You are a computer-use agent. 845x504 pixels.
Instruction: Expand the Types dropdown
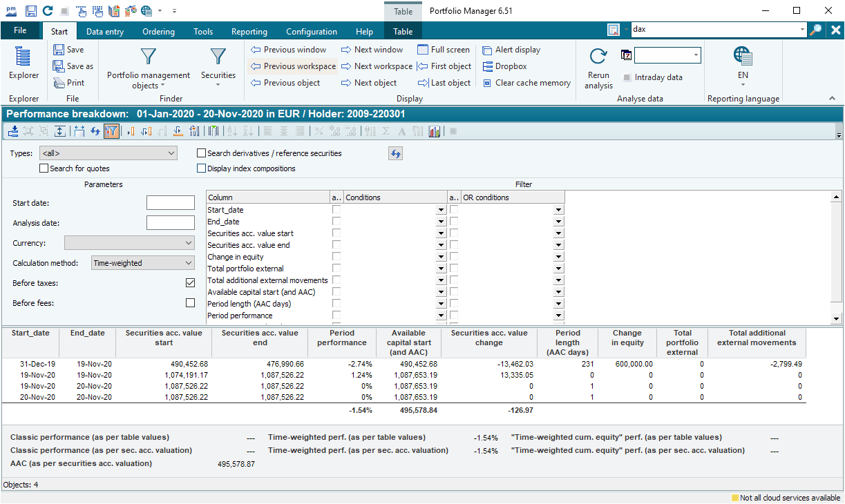coord(108,153)
